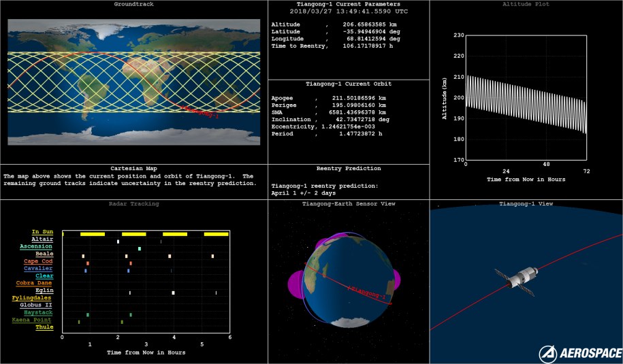This screenshot has width=623, height=364.
Task: Click the altitude plot oscillating curve
Action: 524,102
